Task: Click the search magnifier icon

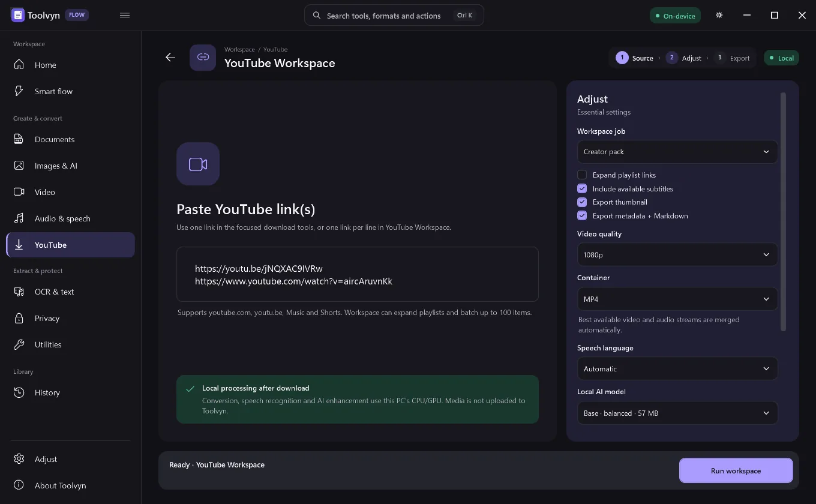Action: tap(316, 16)
